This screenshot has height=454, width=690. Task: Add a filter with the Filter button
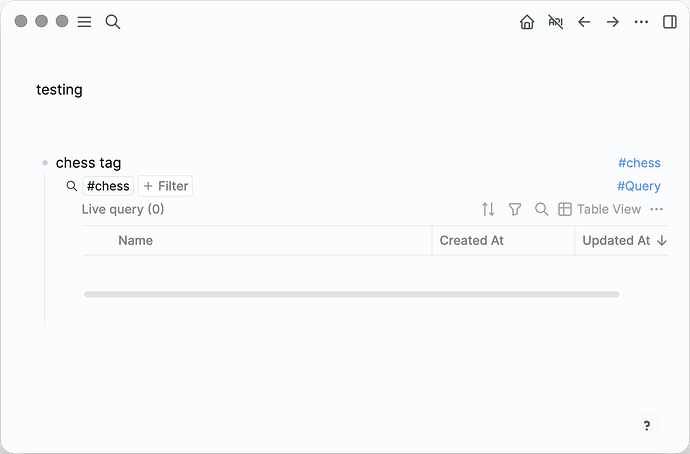coord(165,186)
